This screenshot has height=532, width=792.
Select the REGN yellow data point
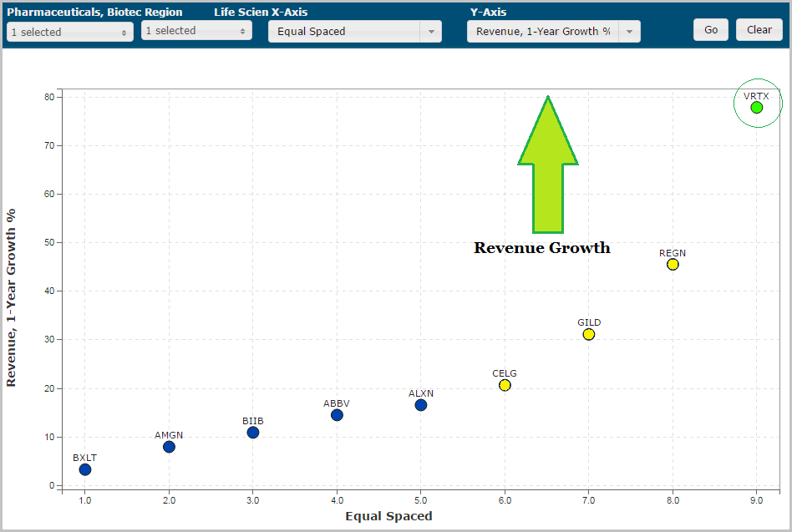point(673,265)
